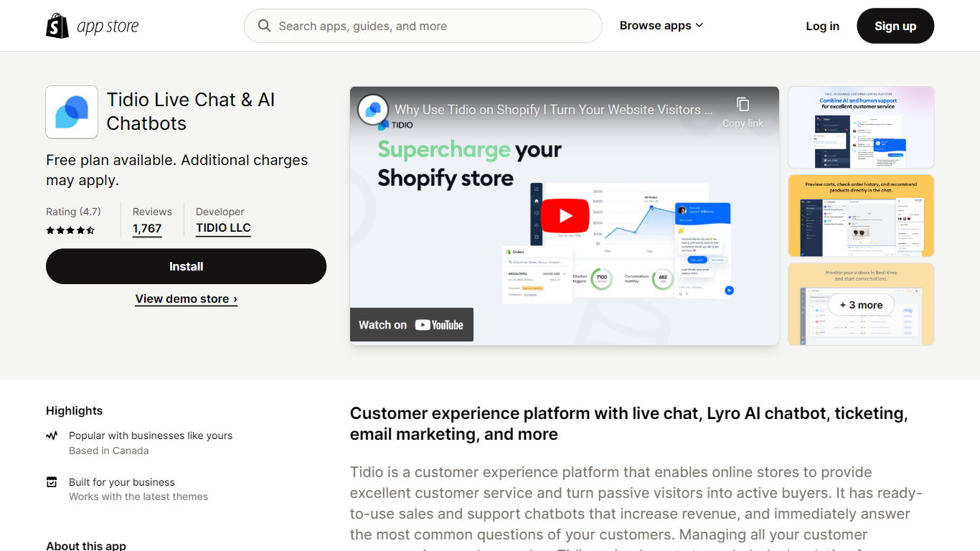Play the Tidio YouTube video
The image size is (980, 551).
point(565,215)
